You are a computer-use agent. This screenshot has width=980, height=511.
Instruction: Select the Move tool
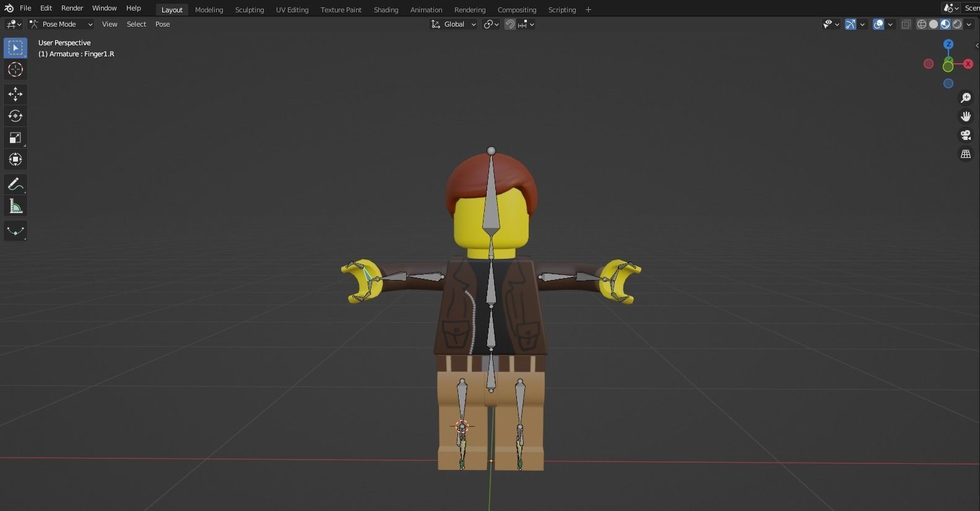tap(15, 94)
